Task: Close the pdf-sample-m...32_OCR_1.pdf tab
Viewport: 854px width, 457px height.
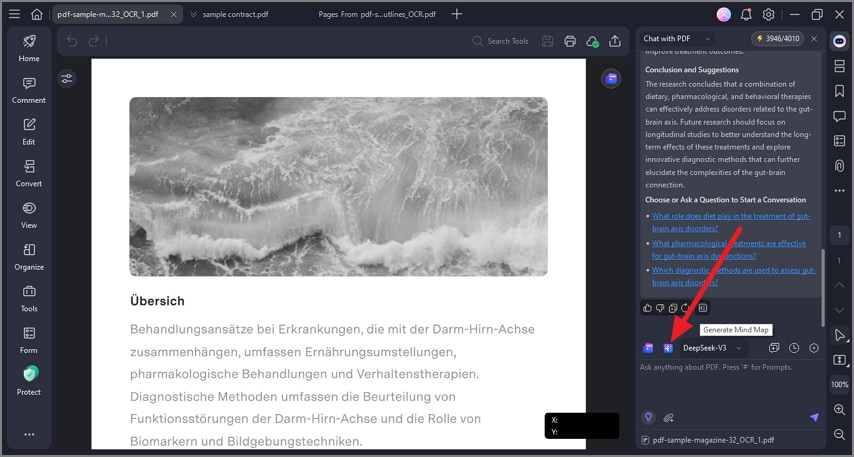Action: click(174, 15)
